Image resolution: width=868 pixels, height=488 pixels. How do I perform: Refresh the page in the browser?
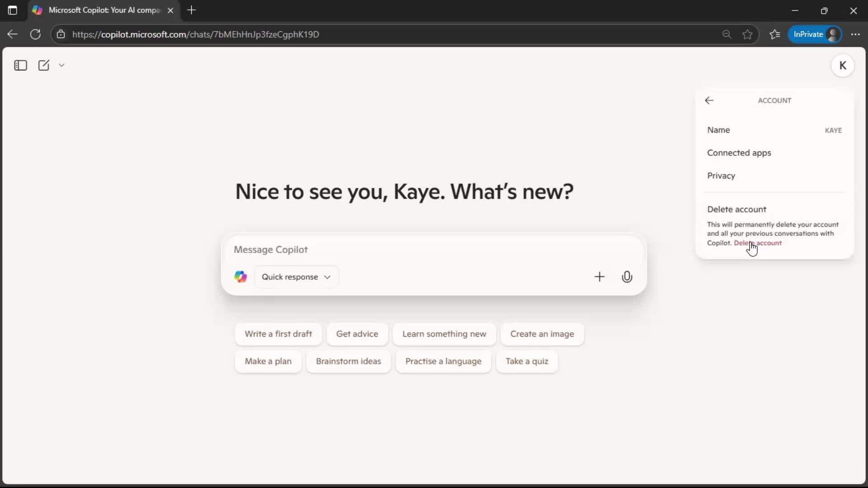pos(35,34)
